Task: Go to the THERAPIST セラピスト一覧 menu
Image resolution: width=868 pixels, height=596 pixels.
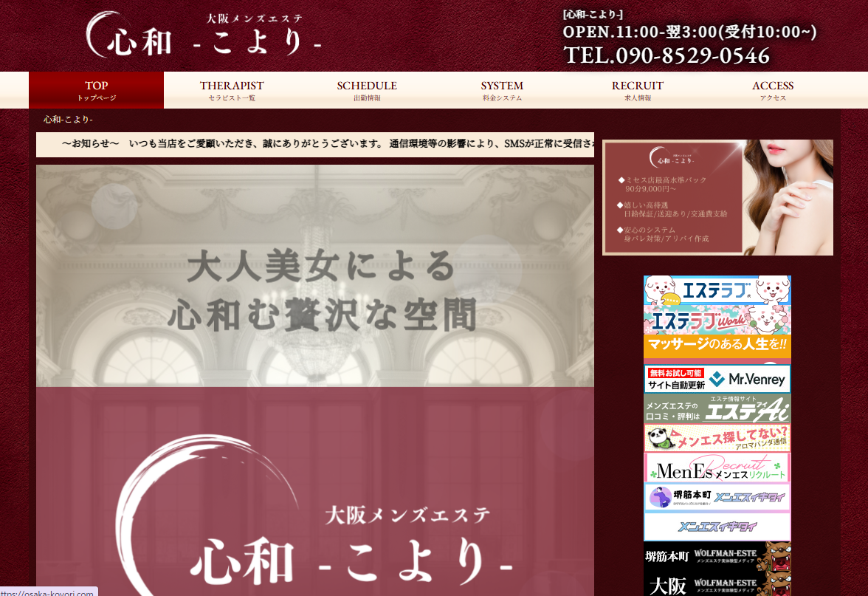Action: [x=232, y=90]
